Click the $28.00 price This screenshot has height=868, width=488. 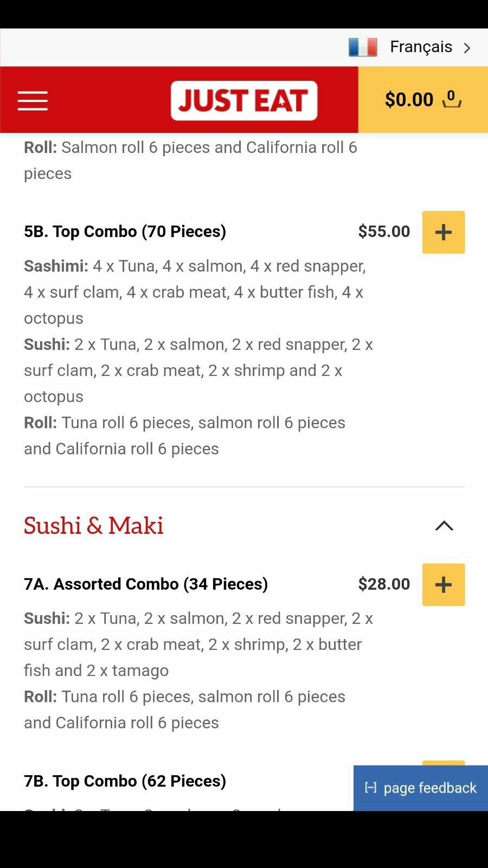pyautogui.click(x=384, y=584)
